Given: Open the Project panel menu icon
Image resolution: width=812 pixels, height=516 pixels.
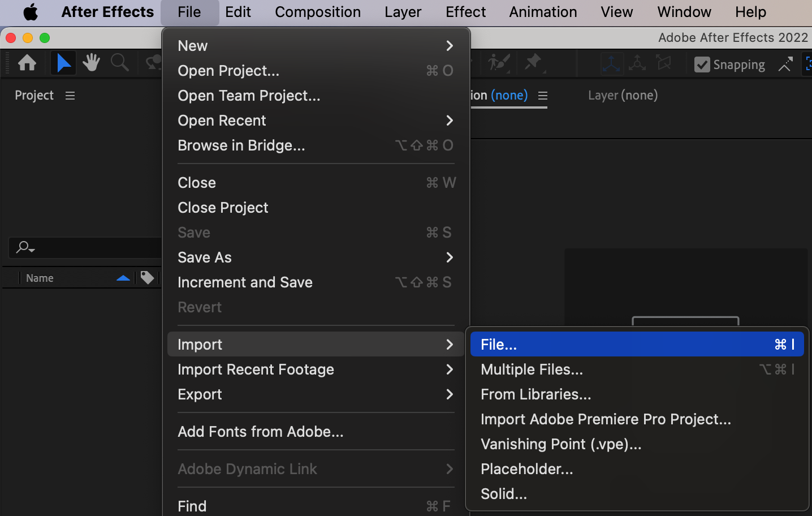Looking at the screenshot, I should point(70,96).
